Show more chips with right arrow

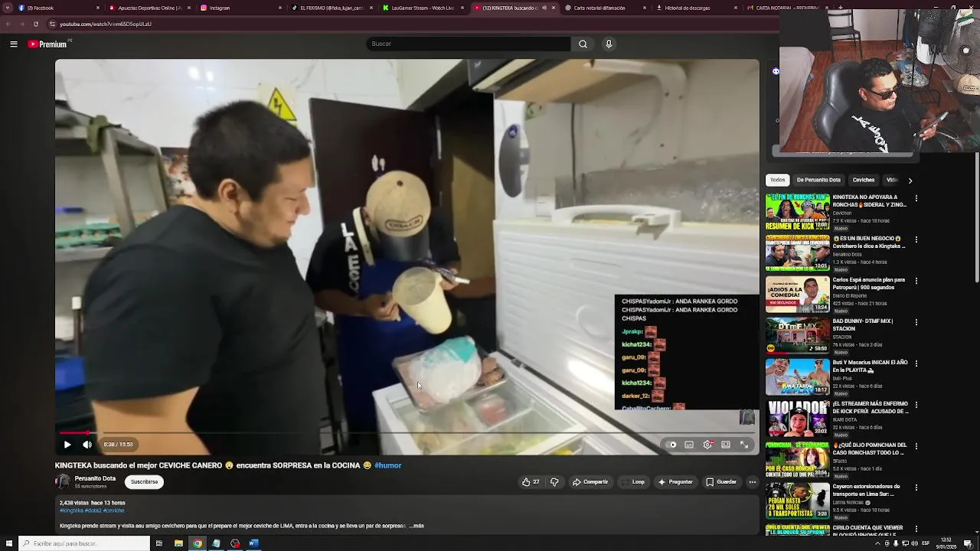point(910,181)
